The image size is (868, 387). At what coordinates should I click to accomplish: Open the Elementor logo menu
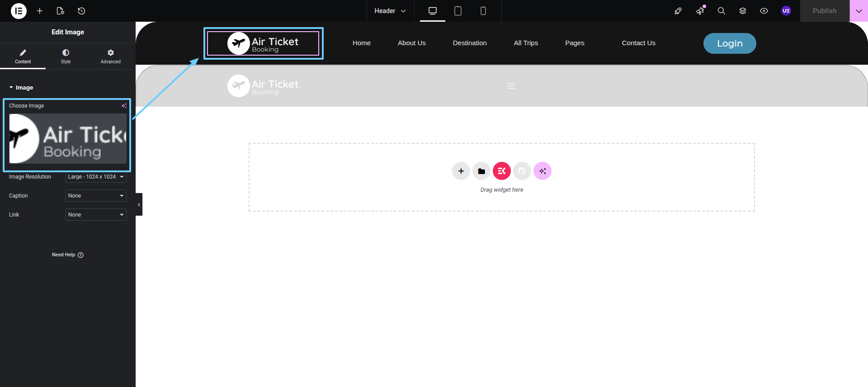19,11
